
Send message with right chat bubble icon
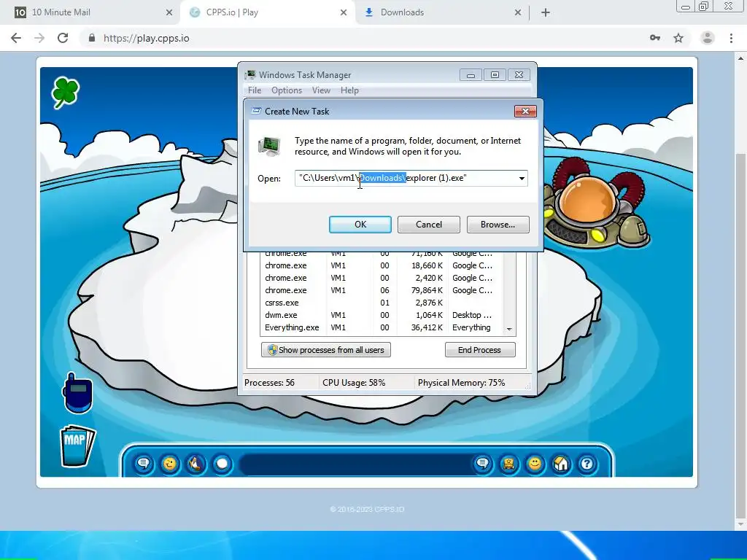tap(483, 463)
